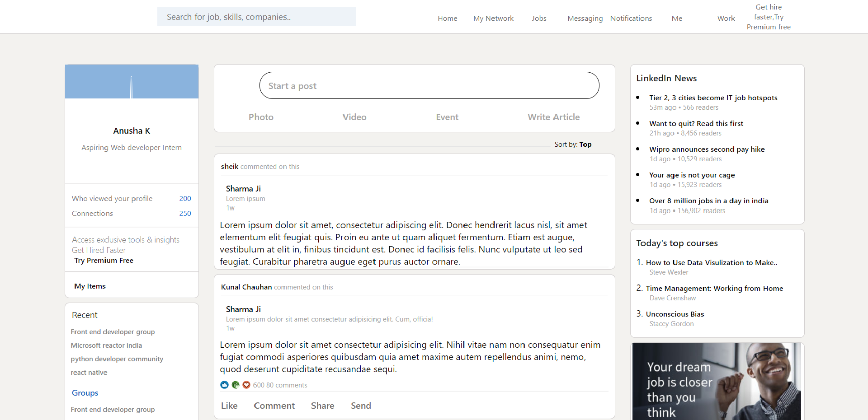Click the green support reaction icon
The width and height of the screenshot is (868, 420).
[236, 385]
